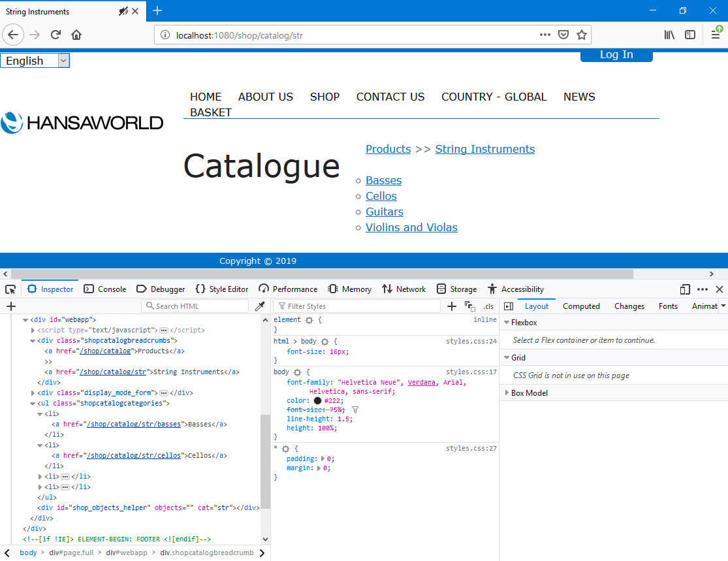Close the developer tools panel
The height and width of the screenshot is (561, 728).
click(x=720, y=289)
